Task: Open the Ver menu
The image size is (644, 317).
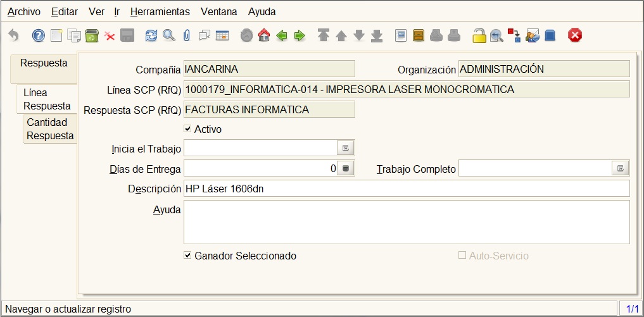Action: point(96,12)
